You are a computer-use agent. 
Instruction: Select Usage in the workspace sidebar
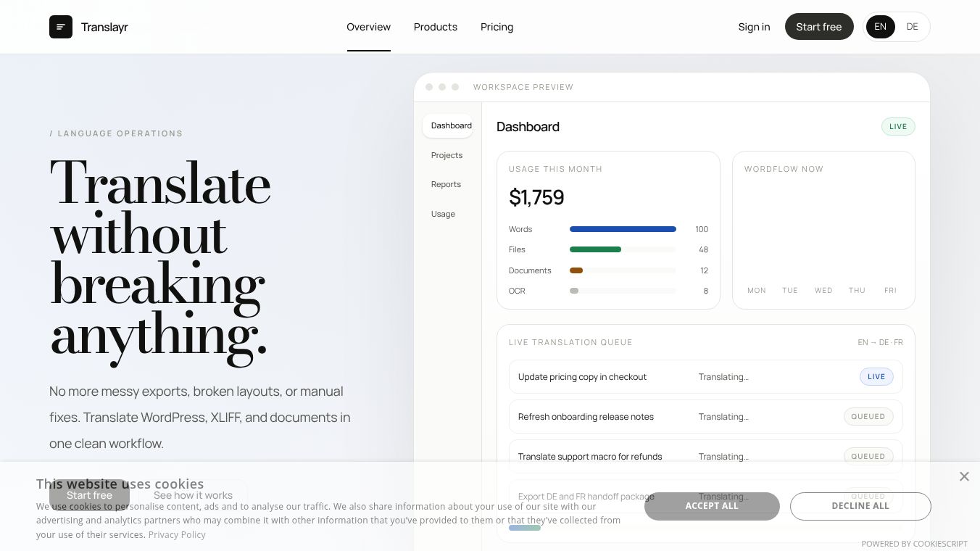(x=443, y=214)
